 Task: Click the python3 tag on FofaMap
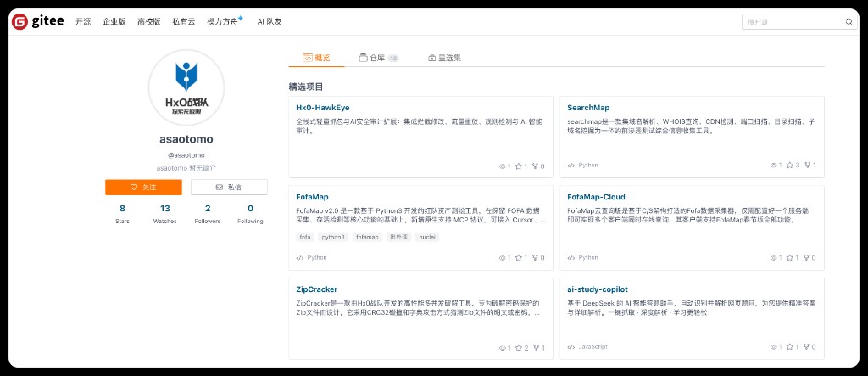point(333,238)
